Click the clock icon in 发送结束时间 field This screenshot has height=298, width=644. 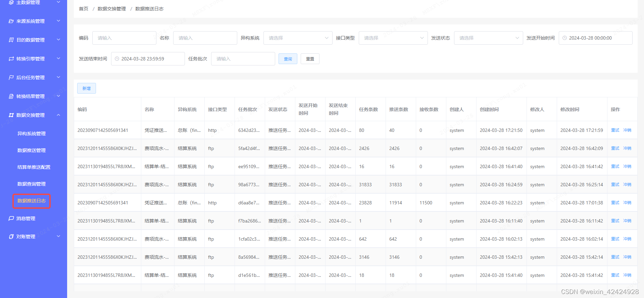(117, 59)
